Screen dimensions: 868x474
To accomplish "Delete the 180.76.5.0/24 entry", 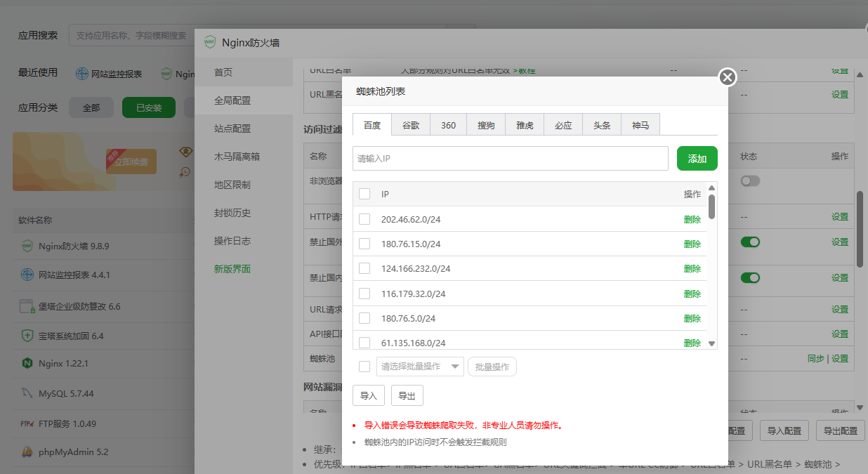I will [692, 318].
